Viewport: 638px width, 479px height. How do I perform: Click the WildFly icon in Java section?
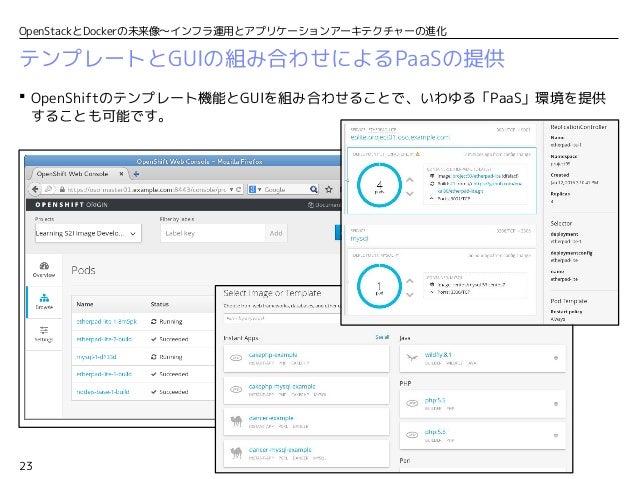pyautogui.click(x=412, y=358)
